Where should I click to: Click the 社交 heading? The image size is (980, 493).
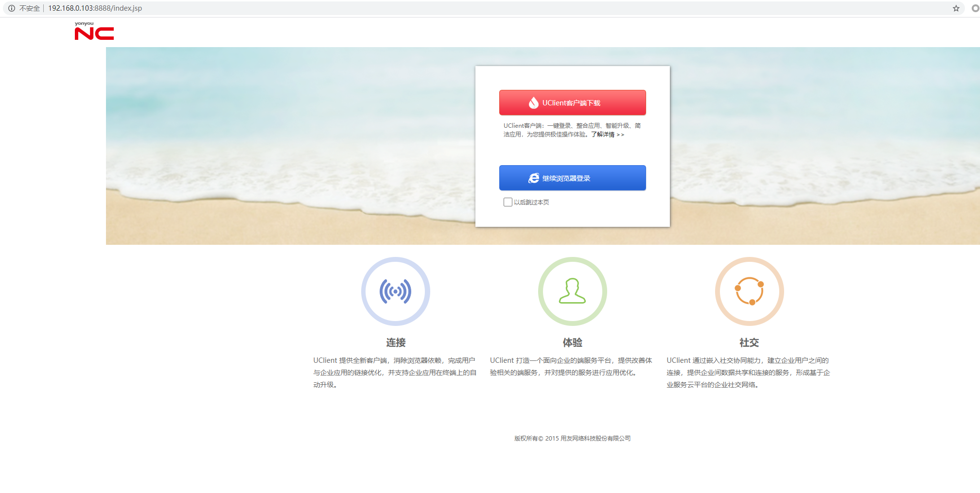point(749,342)
